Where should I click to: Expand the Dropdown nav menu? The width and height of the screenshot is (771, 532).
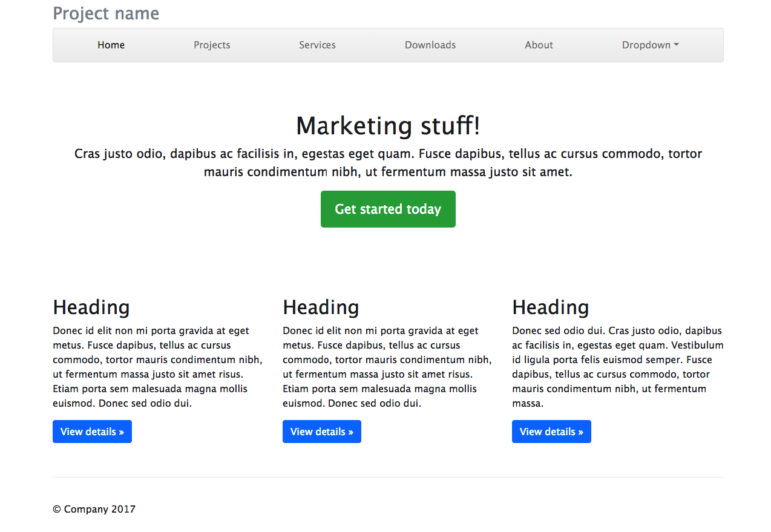pyautogui.click(x=646, y=45)
